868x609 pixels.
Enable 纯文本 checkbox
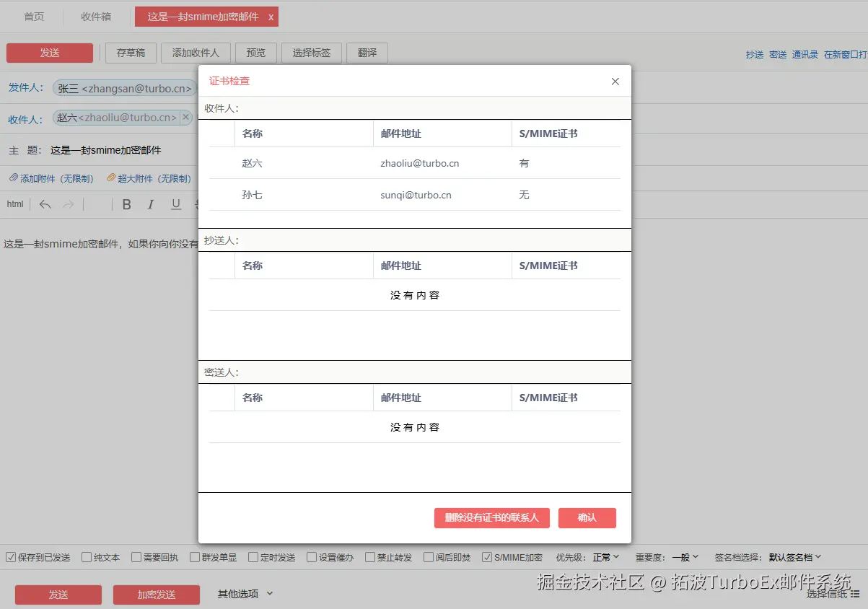coord(87,557)
